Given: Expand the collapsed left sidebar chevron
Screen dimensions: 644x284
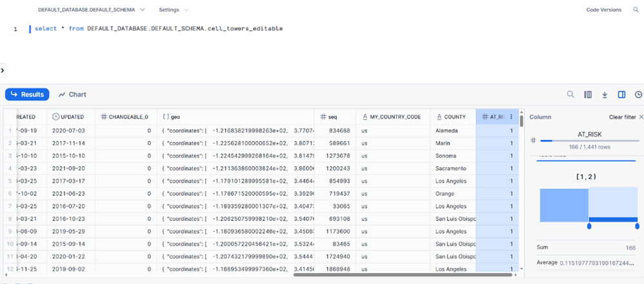Looking at the screenshot, I should tap(3, 70).
